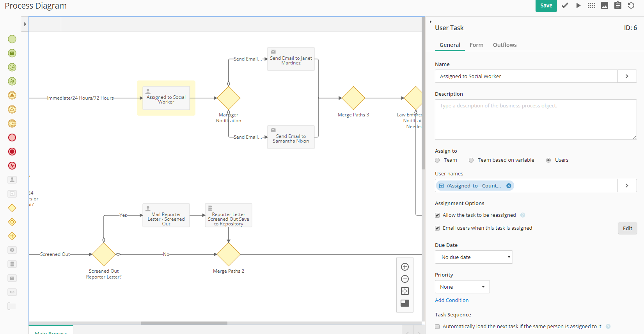644x334 pixels.
Task: Open the grid view icon in toolbar
Action: click(x=591, y=5)
